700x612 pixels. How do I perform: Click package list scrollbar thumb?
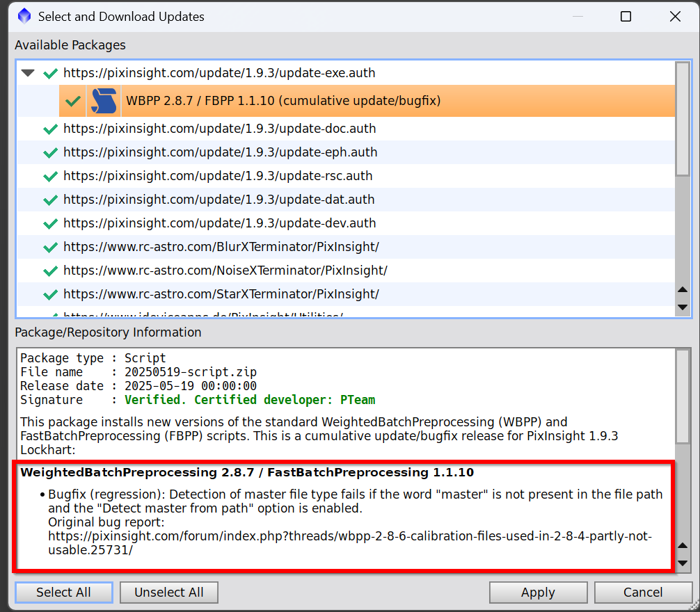[683, 119]
